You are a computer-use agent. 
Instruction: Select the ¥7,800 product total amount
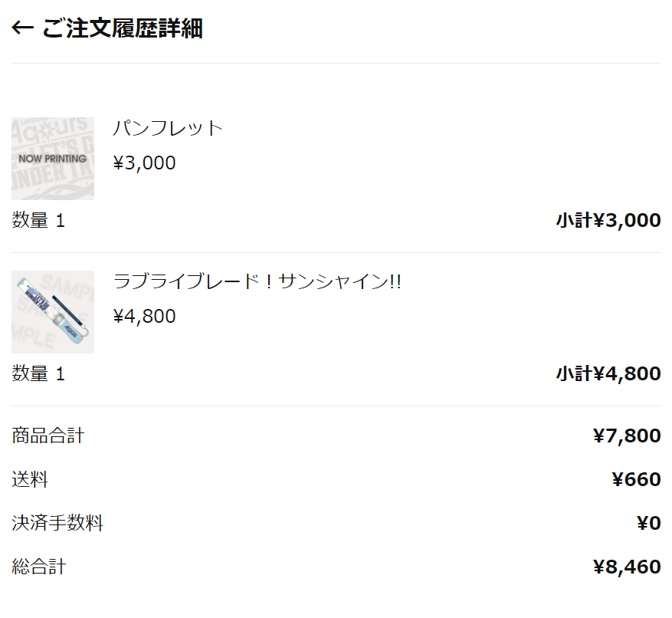[x=626, y=436]
